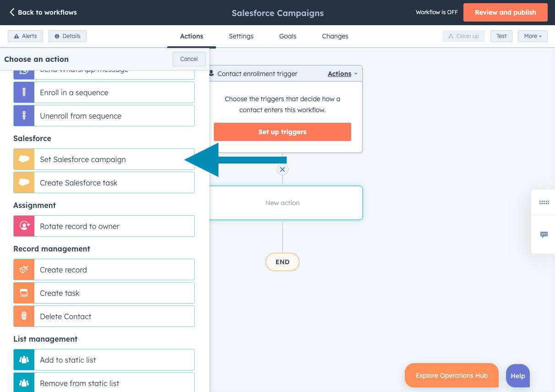Click the Rotate record to owner icon
Viewport: 555px width, 392px height.
point(23,226)
